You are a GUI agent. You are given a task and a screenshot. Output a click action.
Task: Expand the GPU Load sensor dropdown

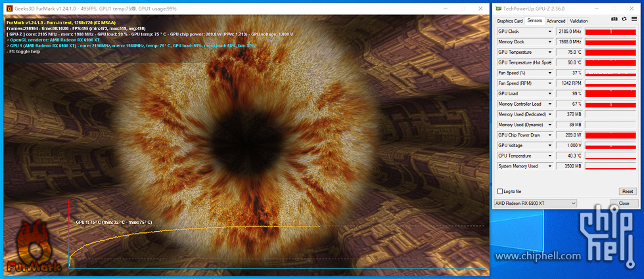pyautogui.click(x=549, y=93)
